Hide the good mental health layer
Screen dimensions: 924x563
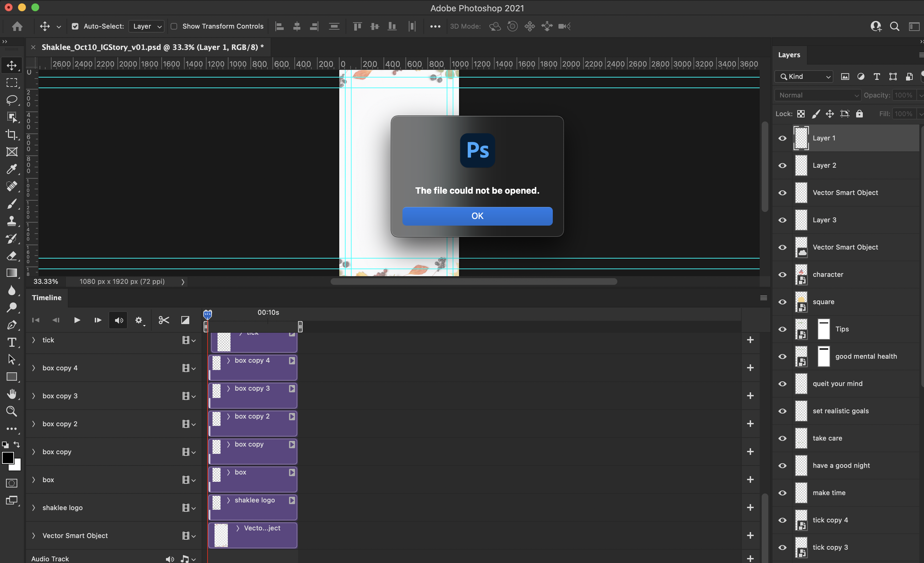[782, 356]
